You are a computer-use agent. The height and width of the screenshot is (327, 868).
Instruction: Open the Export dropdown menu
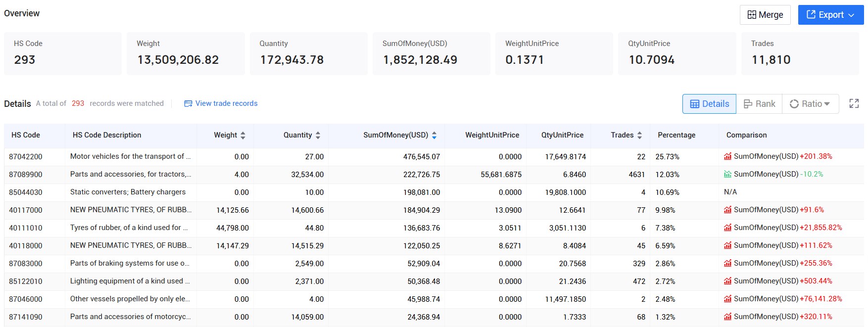pos(831,15)
